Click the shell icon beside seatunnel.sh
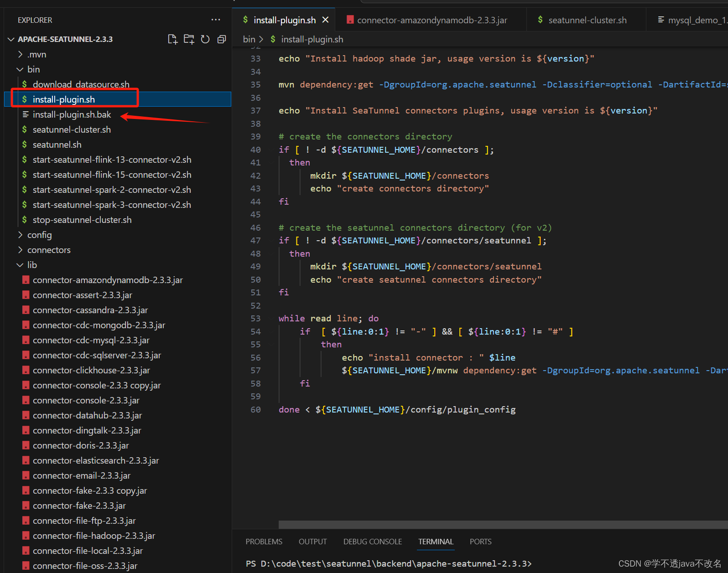The width and height of the screenshot is (728, 573). tap(25, 145)
